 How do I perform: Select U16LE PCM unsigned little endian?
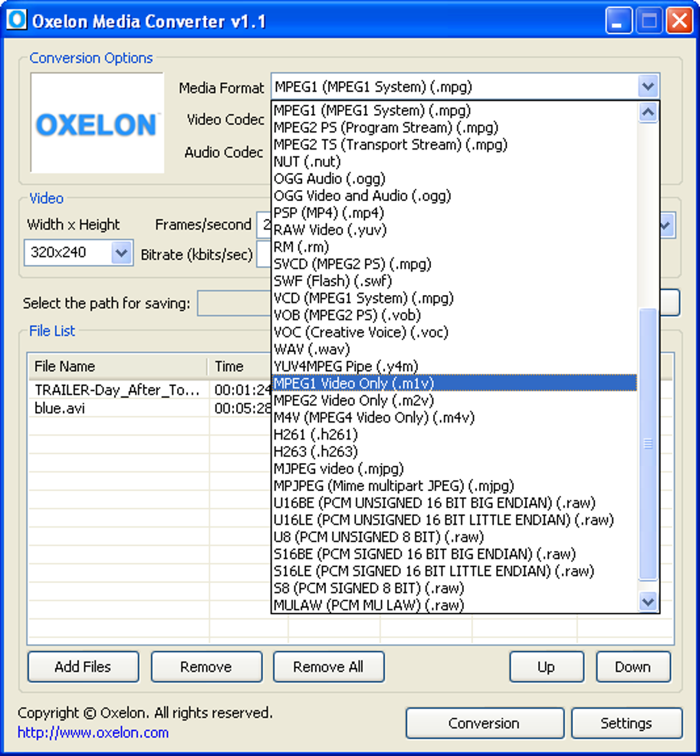click(x=454, y=520)
